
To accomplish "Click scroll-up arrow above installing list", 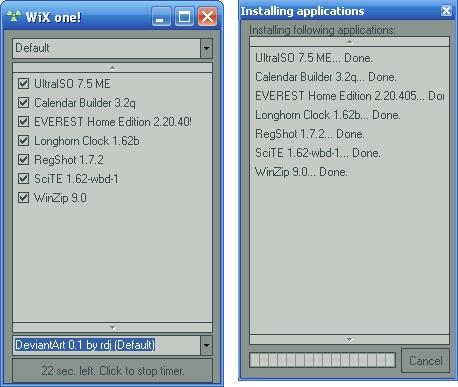I will pos(349,42).
